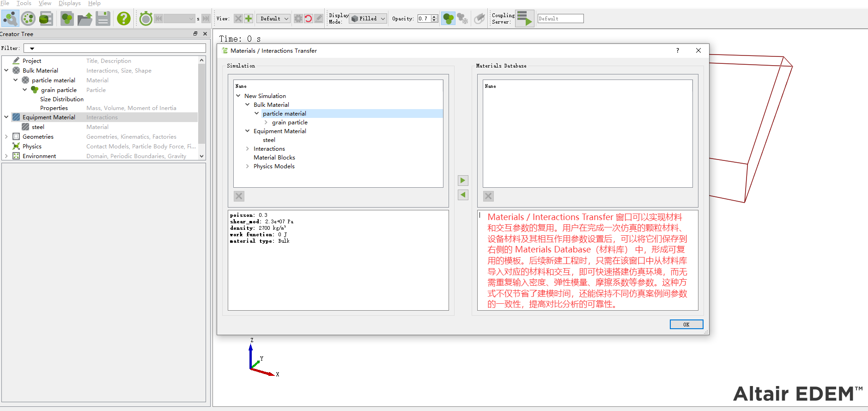868x411 pixels.
Task: Jump to the first time step button
Action: click(x=158, y=18)
